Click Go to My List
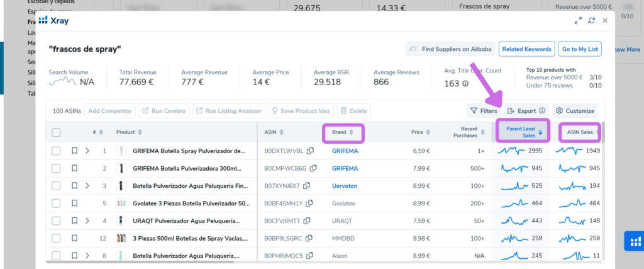The height and width of the screenshot is (269, 644). click(580, 49)
